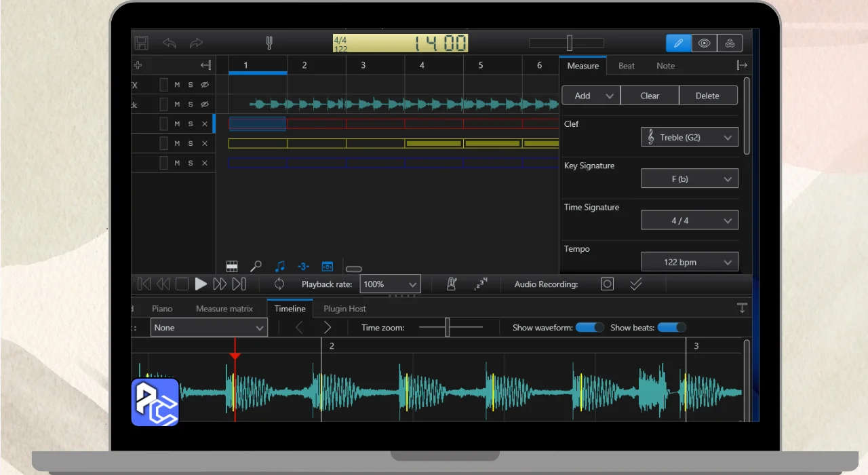Switch to the Beat tab

point(627,66)
